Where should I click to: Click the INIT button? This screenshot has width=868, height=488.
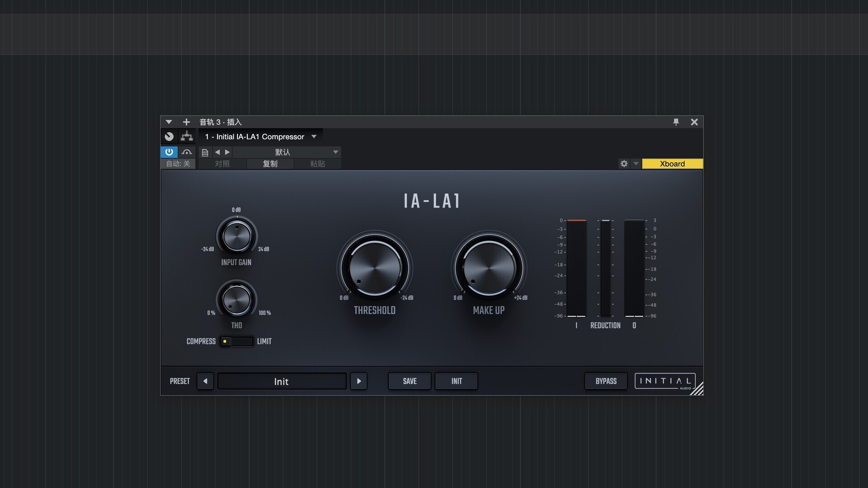(x=457, y=381)
